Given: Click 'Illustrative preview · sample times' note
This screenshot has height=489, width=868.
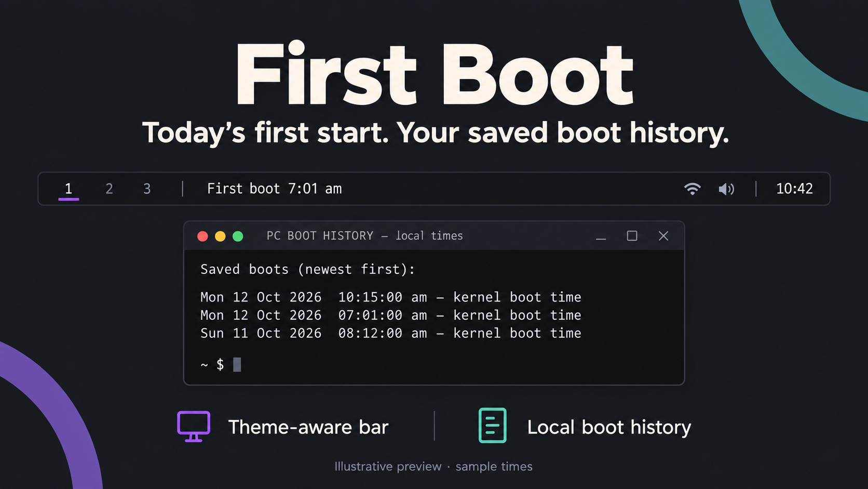Looking at the screenshot, I should click(433, 467).
